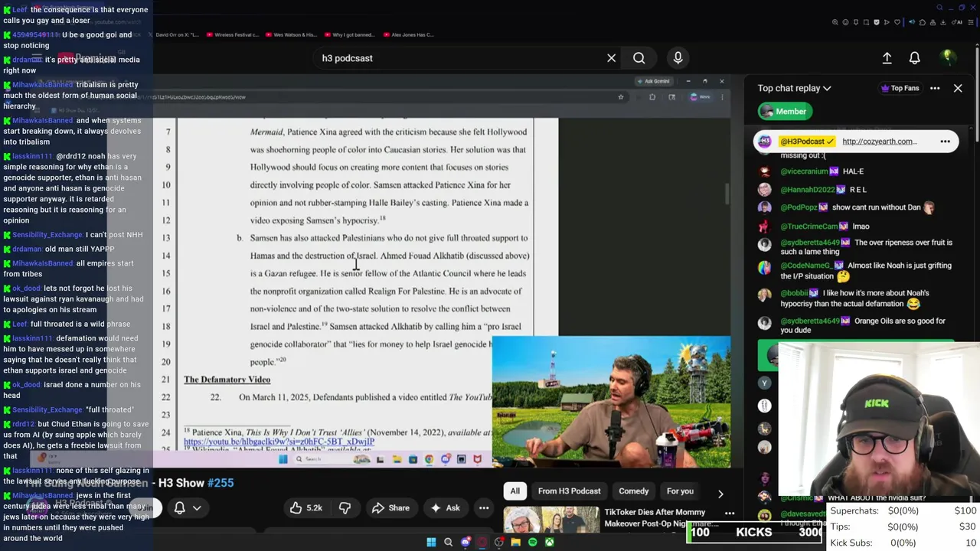
Task: Take snapshot with browser toolbar icon
Action: click(866, 22)
